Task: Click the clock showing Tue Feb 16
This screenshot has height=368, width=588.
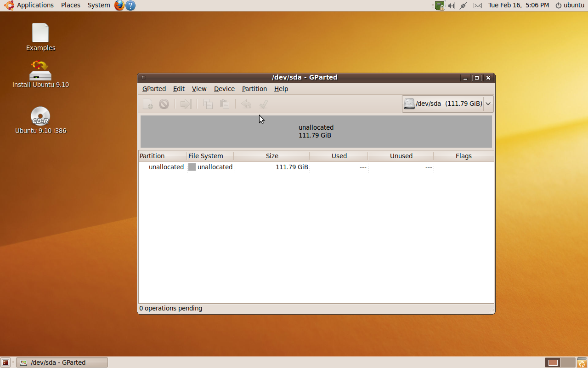Action: [x=519, y=5]
